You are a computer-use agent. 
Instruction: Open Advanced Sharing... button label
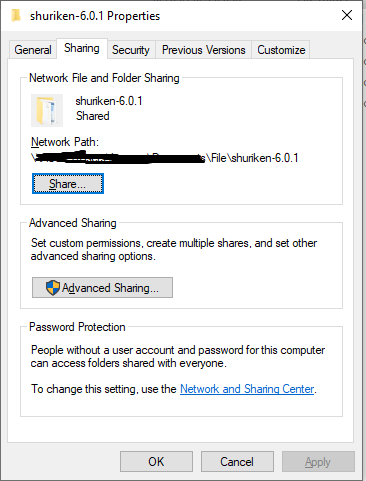click(110, 288)
